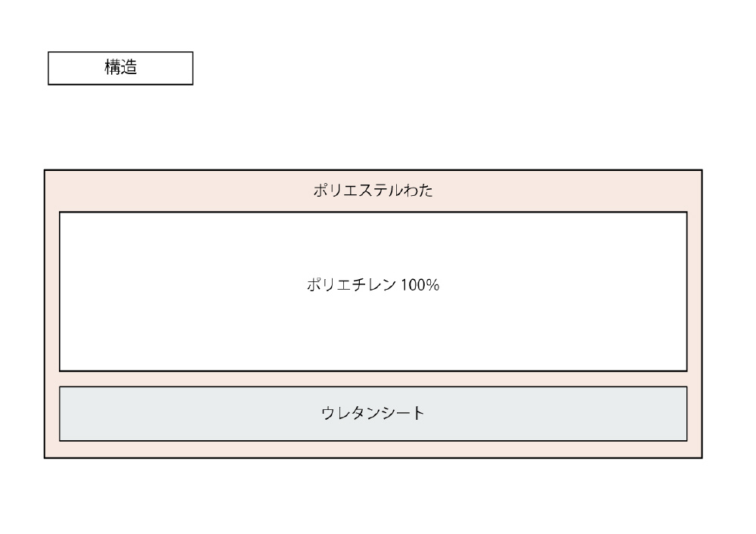Select the ポリエチレン 100% label text
This screenshot has height=534, width=756.
(373, 284)
